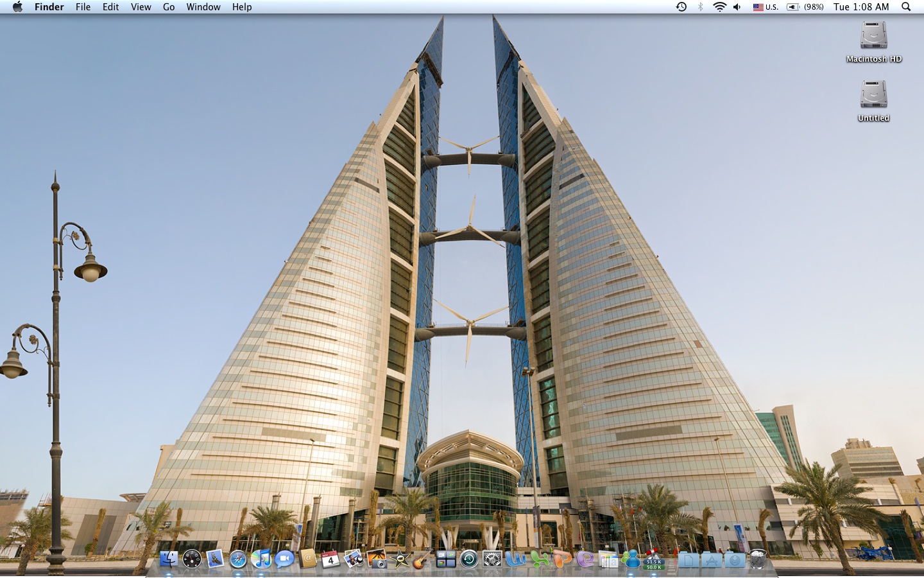Open Finder from the Dock
This screenshot has width=924, height=578.
click(x=169, y=559)
